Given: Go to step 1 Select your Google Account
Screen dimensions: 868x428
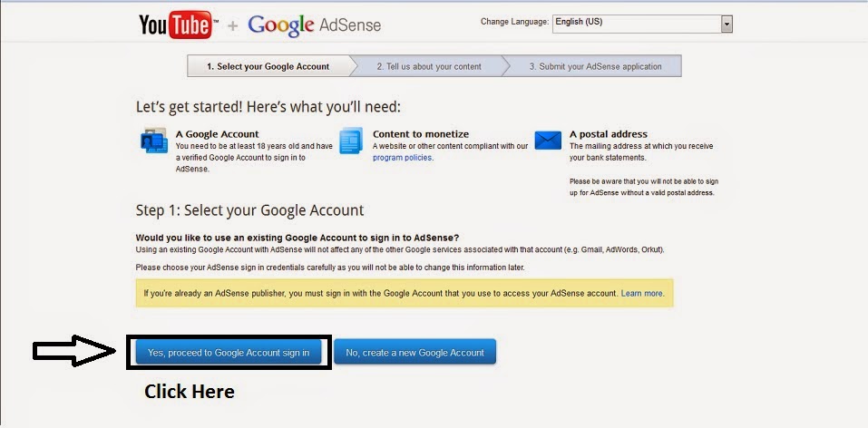Looking at the screenshot, I should coord(268,66).
